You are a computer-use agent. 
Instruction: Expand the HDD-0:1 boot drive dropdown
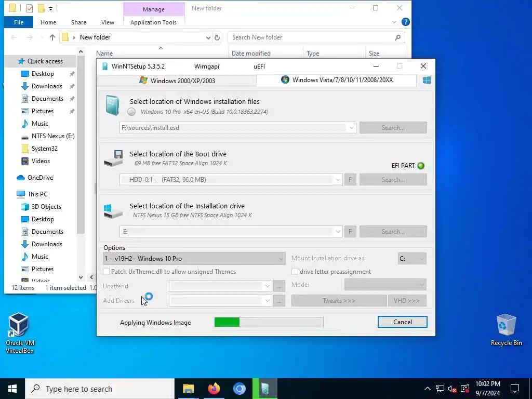[x=338, y=179]
